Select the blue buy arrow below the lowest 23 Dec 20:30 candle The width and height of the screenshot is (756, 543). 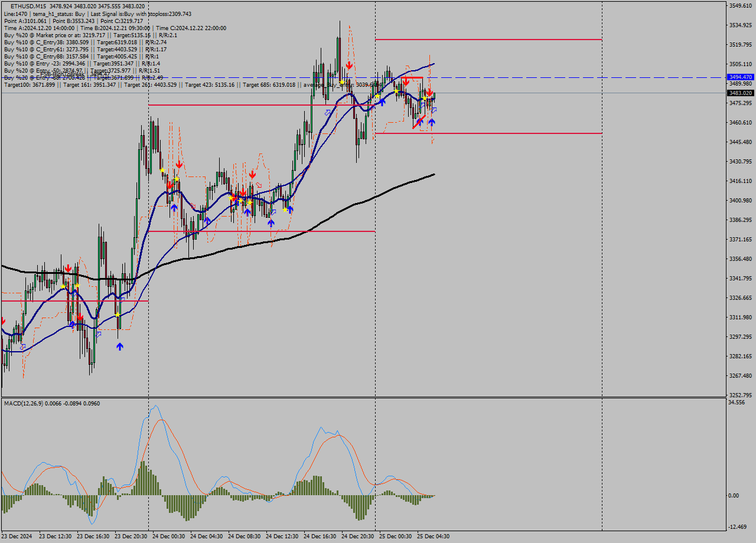coord(120,347)
